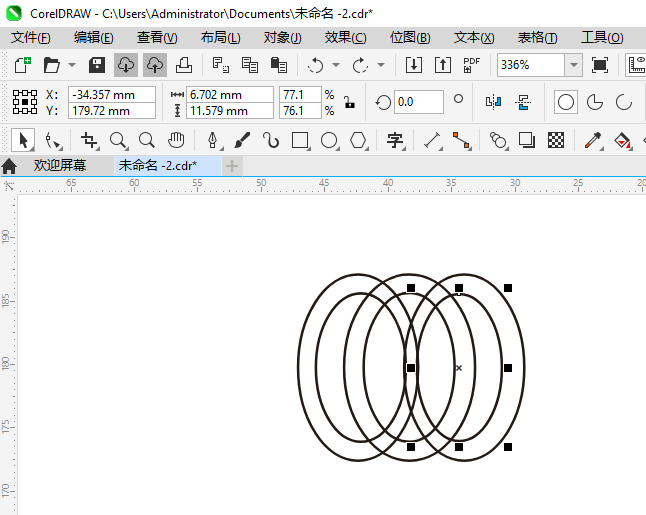This screenshot has width=646, height=515.
Task: Undo the last action
Action: (316, 65)
